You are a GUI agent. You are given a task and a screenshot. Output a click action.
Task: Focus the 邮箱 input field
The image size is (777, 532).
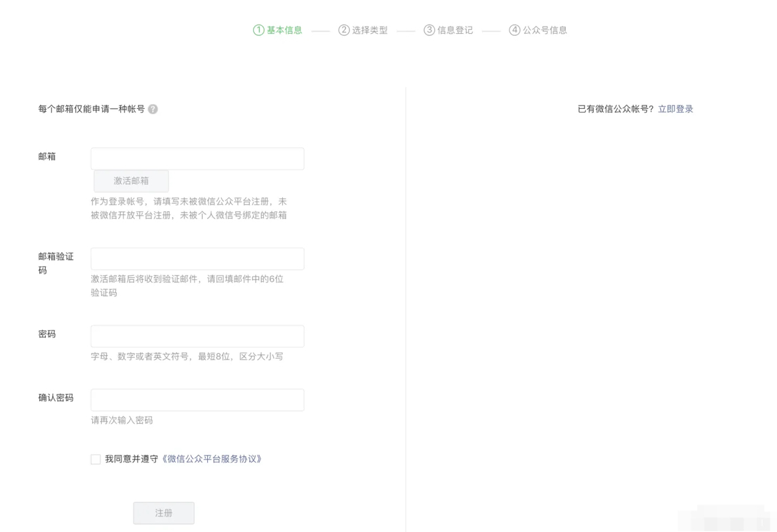[x=197, y=159]
